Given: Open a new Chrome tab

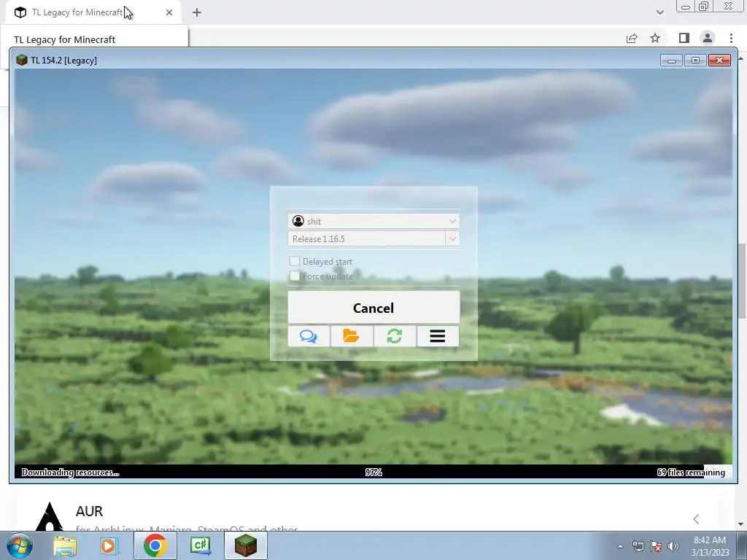Looking at the screenshot, I should click(197, 12).
